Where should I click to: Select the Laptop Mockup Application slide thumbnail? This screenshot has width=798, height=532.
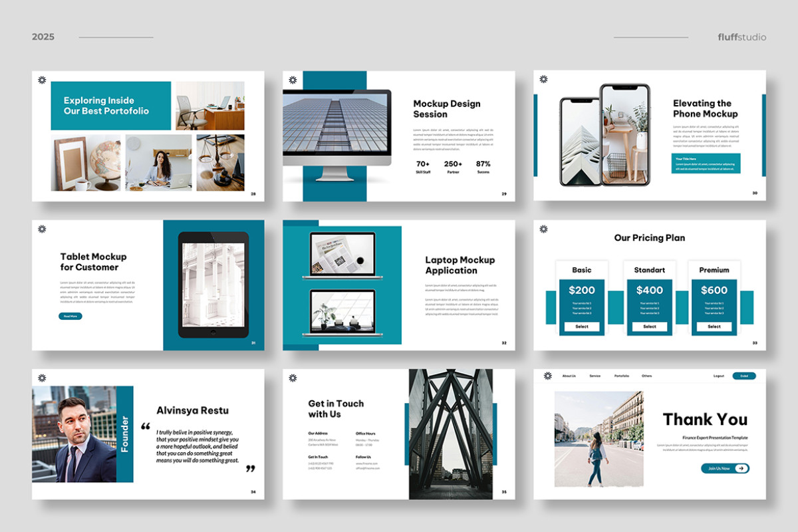[x=399, y=285]
